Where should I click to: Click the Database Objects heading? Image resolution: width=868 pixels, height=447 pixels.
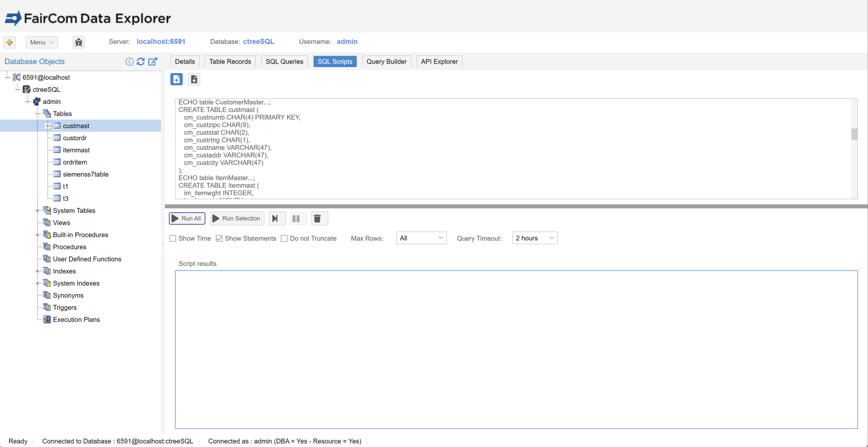[x=35, y=62]
